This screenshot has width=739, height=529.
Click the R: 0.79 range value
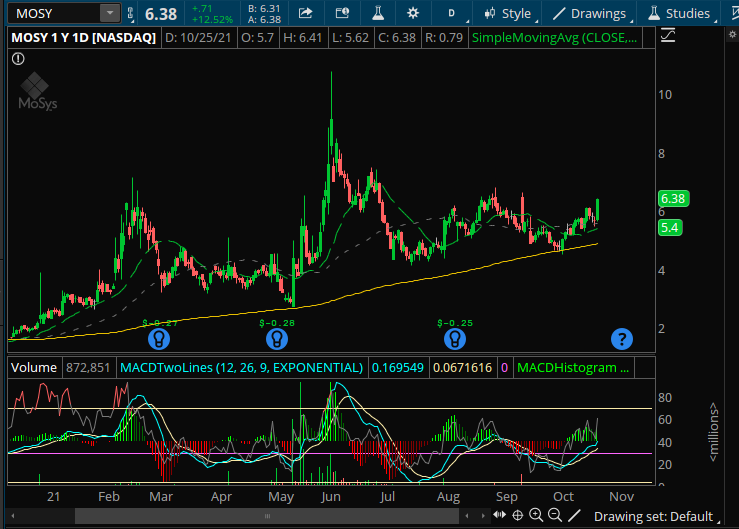tap(444, 38)
